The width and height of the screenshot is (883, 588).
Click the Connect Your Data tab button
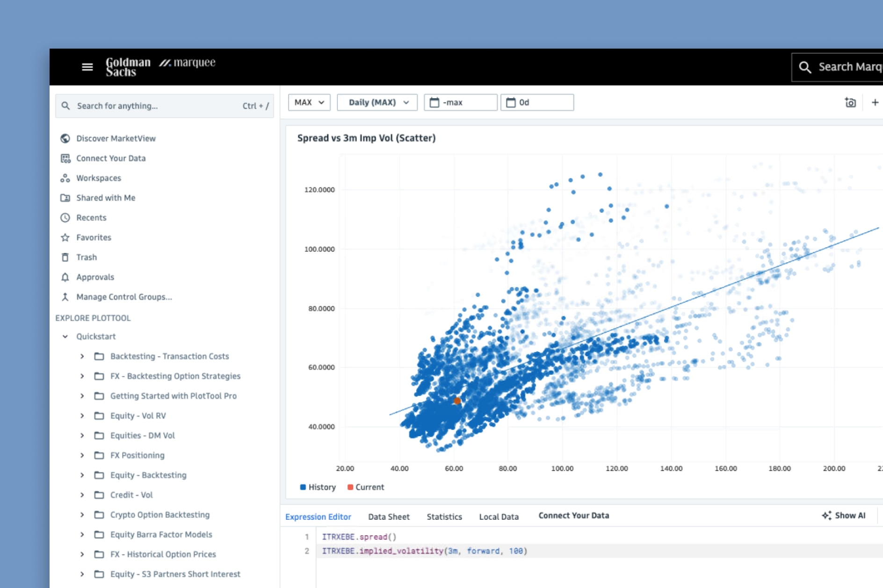coord(573,516)
